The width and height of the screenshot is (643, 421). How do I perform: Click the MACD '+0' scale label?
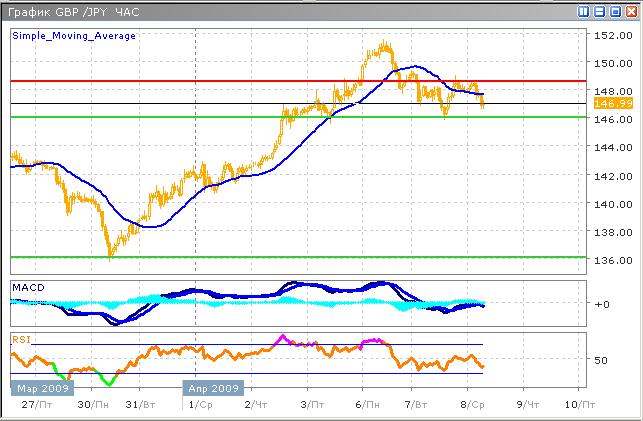(602, 304)
